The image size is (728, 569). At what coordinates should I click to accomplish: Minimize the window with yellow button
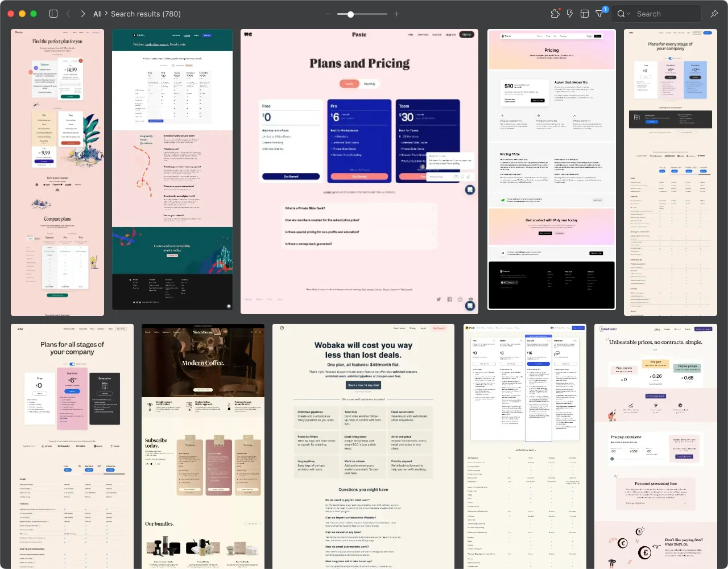(x=22, y=14)
